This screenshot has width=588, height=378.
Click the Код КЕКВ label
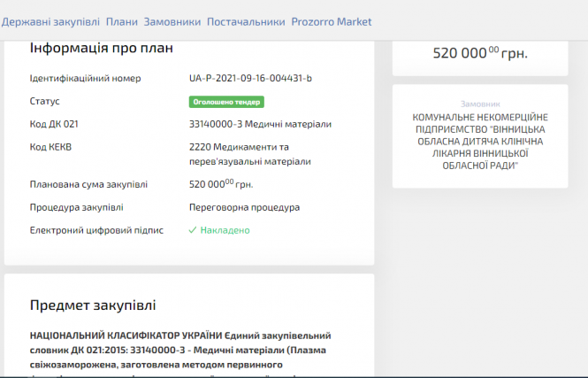coord(50,147)
